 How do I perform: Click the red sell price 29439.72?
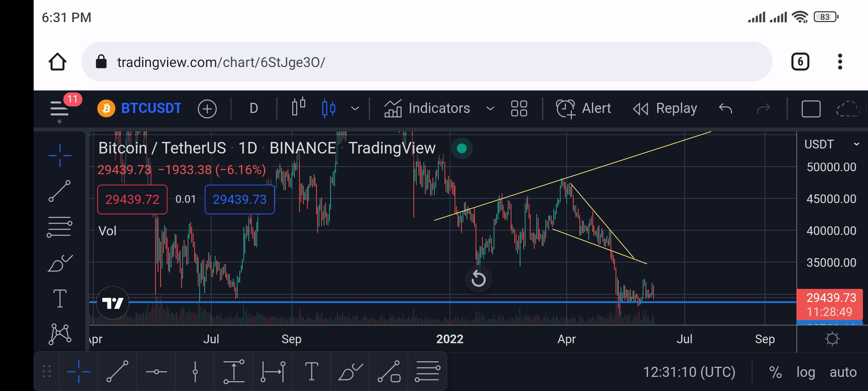tap(132, 199)
